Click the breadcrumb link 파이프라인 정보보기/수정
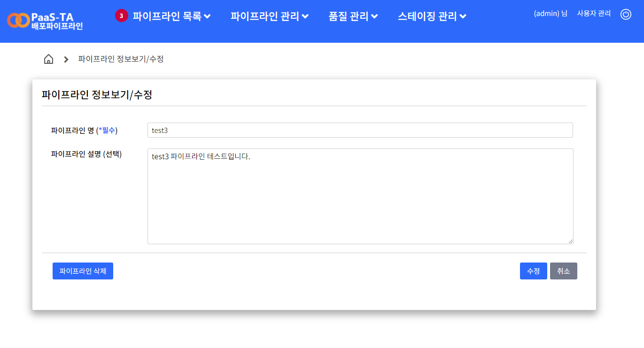 (120, 59)
